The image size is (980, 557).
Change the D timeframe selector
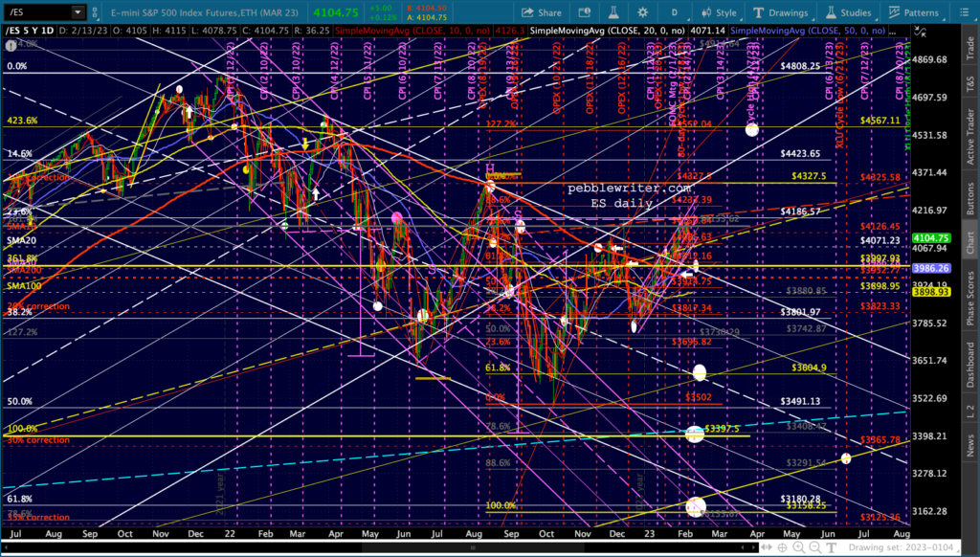click(x=675, y=12)
